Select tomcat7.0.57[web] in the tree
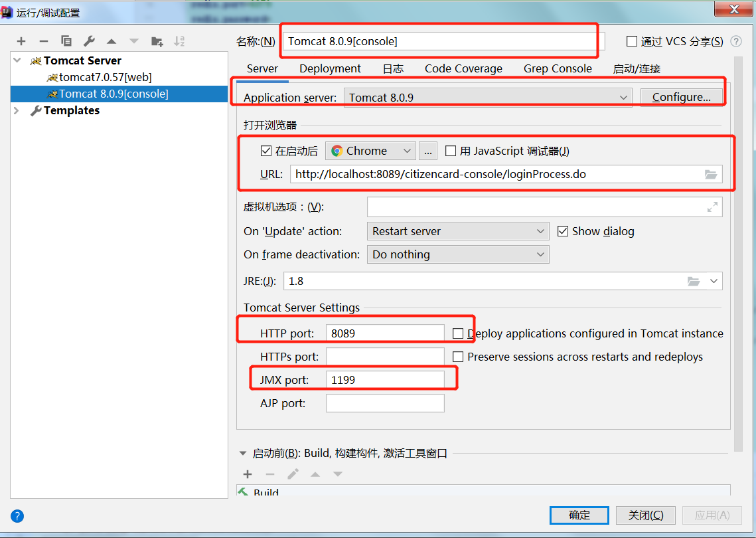 click(105, 77)
